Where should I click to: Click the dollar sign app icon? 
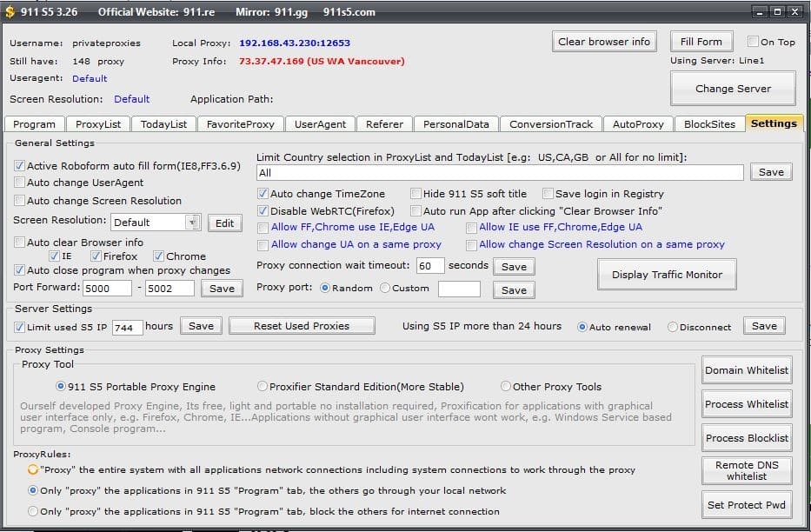pos(10,12)
